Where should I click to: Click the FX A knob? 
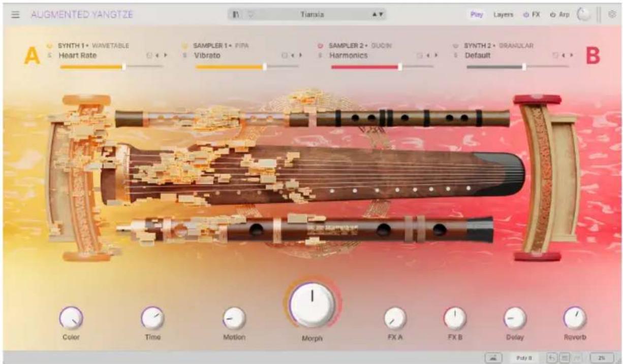[x=395, y=318]
